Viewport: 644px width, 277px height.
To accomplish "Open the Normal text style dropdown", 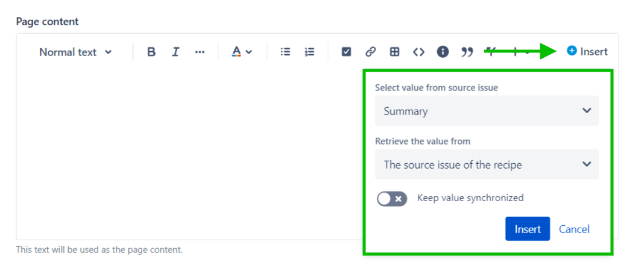I will click(x=75, y=52).
